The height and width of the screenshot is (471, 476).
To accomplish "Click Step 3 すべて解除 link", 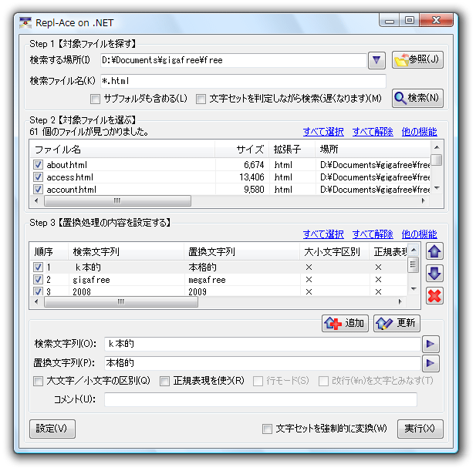I will point(373,234).
